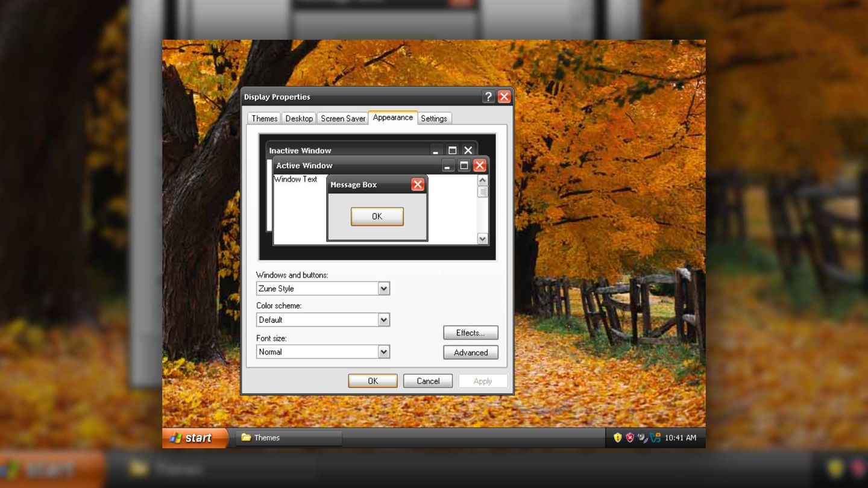Click the red X on the preview Message Box
This screenshot has height=488, width=868.
pyautogui.click(x=418, y=184)
